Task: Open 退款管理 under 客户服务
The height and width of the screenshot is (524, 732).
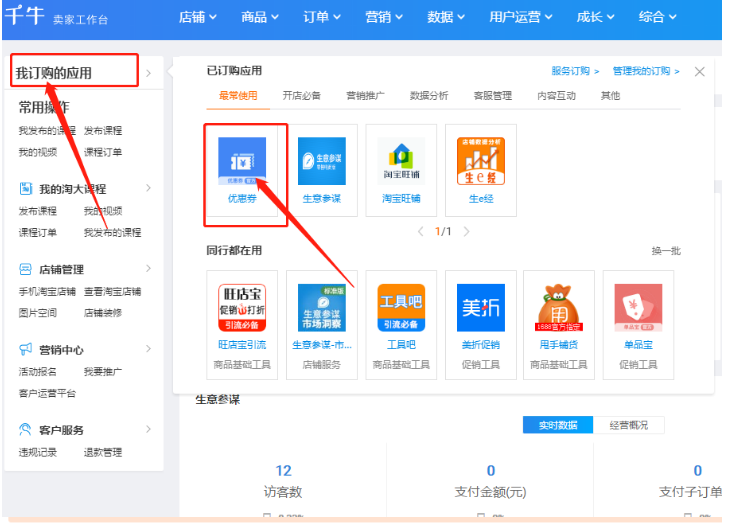Action: [x=103, y=452]
